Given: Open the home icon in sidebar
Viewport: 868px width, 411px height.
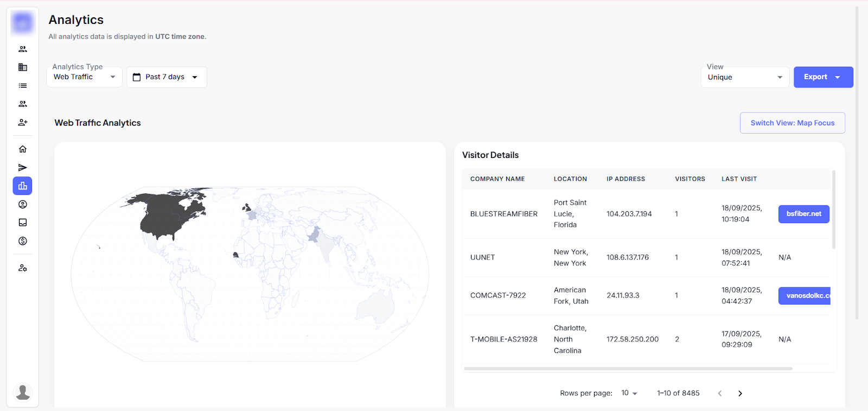Looking at the screenshot, I should tap(23, 149).
